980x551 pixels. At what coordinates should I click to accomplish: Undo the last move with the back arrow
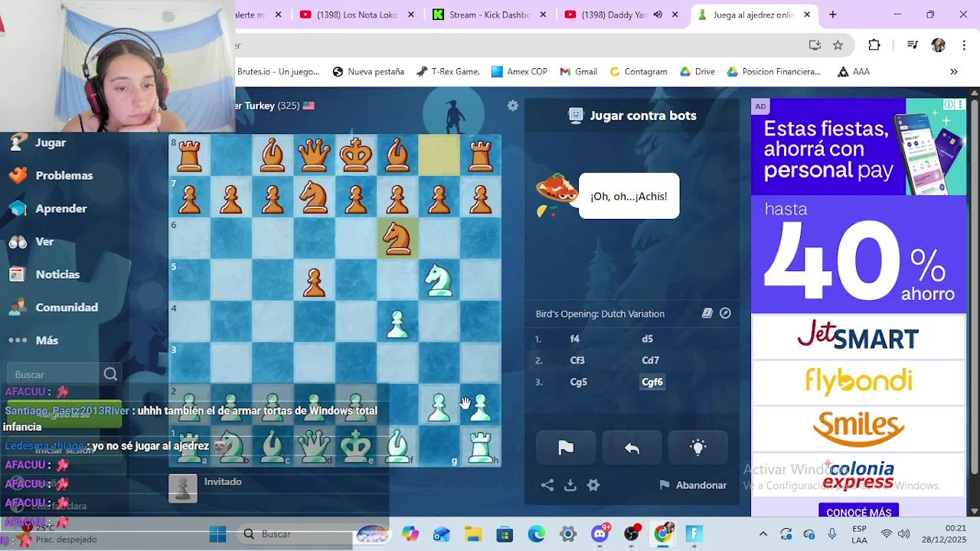click(x=632, y=448)
